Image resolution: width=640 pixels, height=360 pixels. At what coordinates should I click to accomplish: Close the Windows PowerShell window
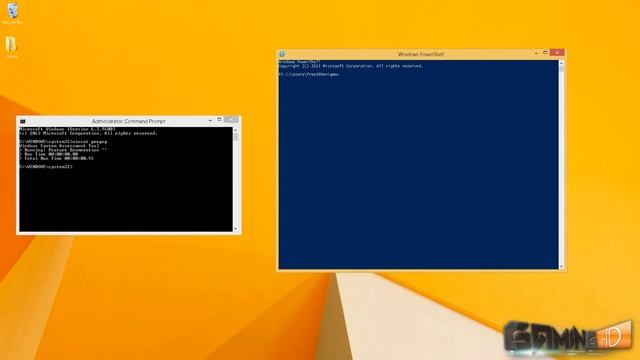pyautogui.click(x=557, y=52)
